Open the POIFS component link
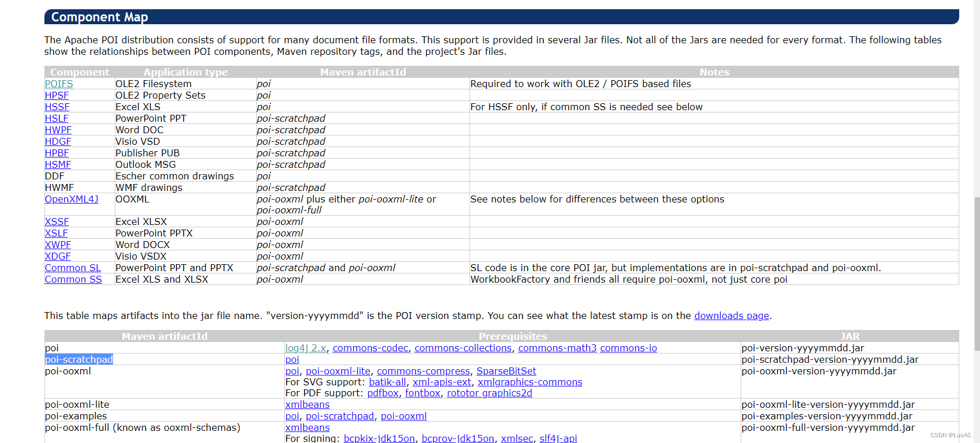This screenshot has height=443, width=980. click(59, 84)
